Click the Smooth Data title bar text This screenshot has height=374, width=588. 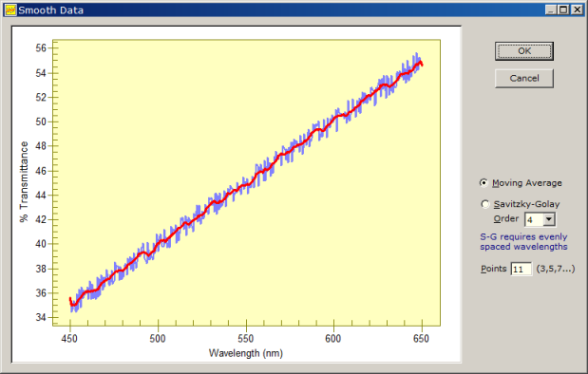[51, 10]
